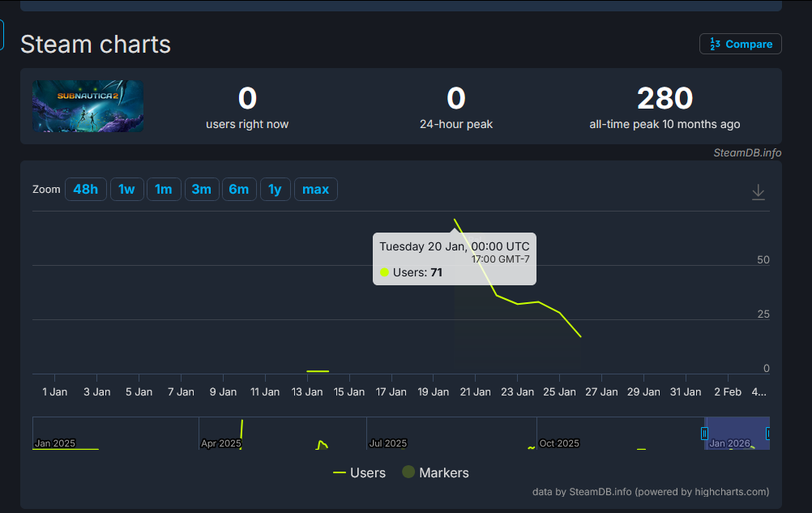This screenshot has height=513, width=812.
Task: Set zoom to 1m
Action: click(x=164, y=190)
